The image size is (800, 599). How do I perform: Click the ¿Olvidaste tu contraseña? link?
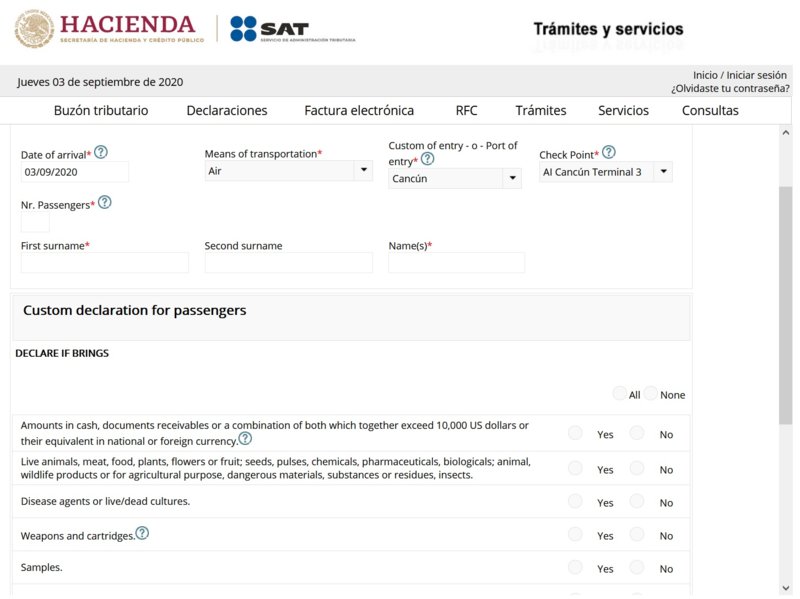729,89
